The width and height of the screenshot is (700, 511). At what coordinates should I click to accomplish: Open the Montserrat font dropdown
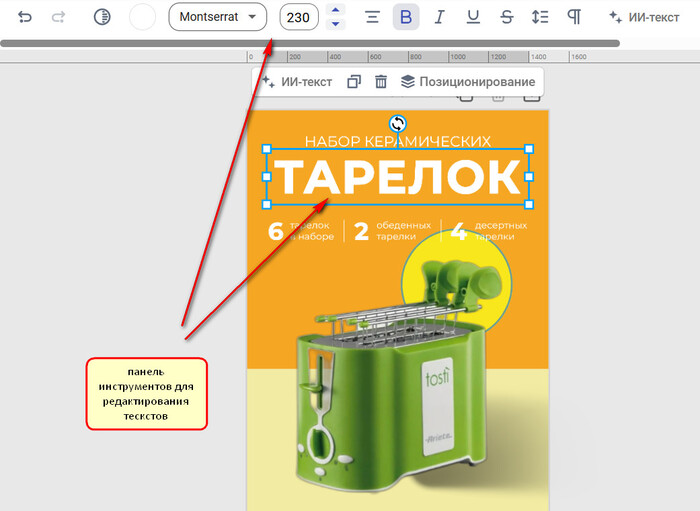pyautogui.click(x=217, y=17)
